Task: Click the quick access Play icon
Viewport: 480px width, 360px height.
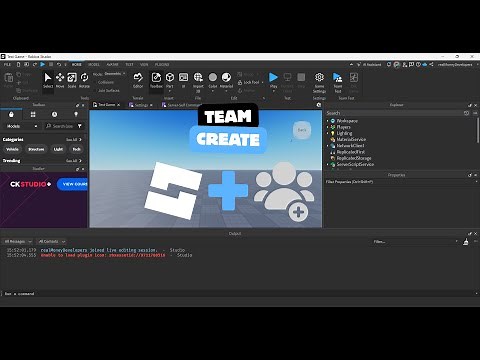Action: pos(43,64)
